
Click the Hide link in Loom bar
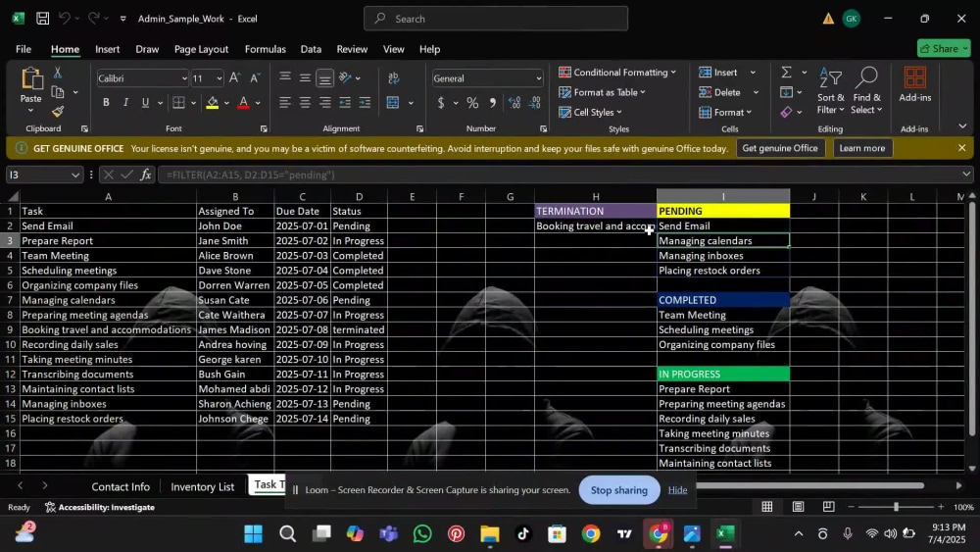coord(677,490)
